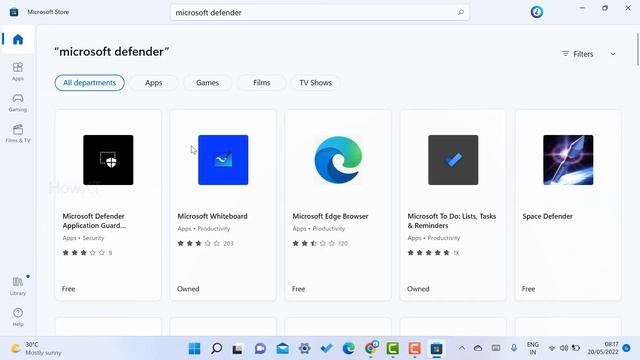Screen dimensions: 640x360
Task: Open the Chat taskbar icon
Action: pyautogui.click(x=260, y=349)
